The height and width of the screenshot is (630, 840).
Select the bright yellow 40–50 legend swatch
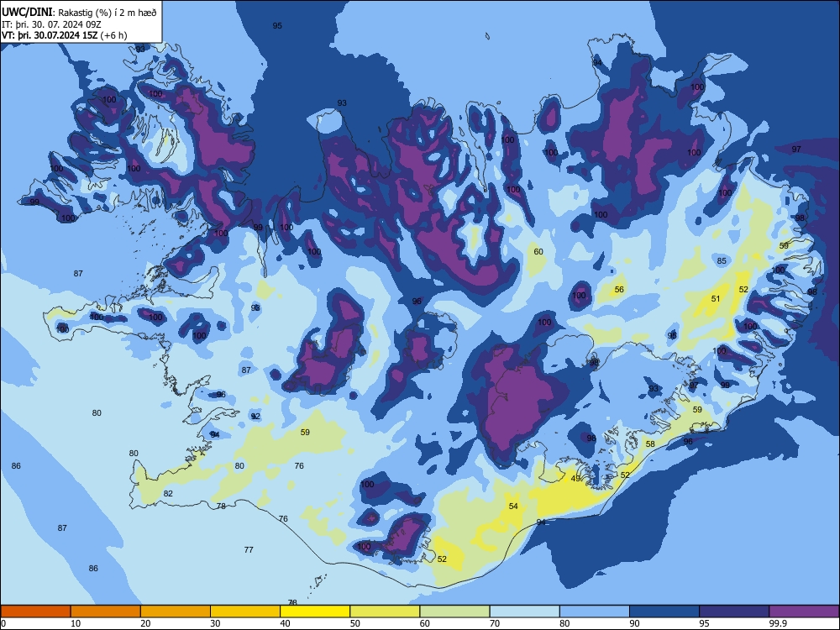(315, 612)
